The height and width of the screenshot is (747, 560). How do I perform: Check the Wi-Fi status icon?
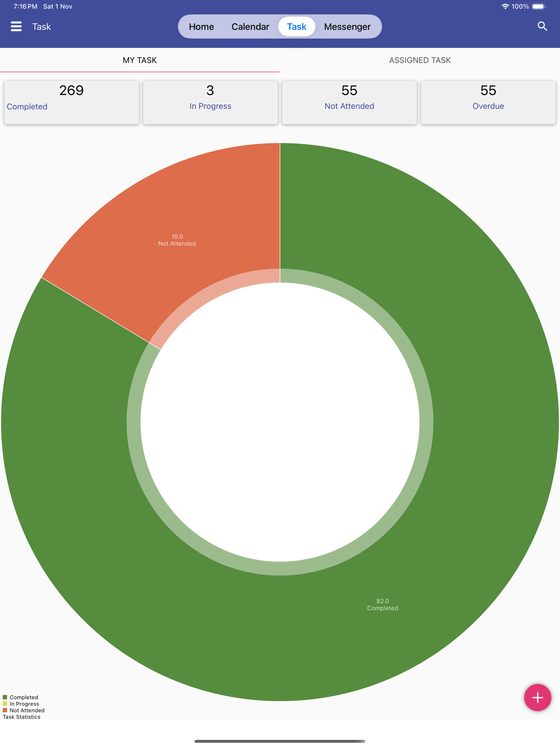(505, 7)
